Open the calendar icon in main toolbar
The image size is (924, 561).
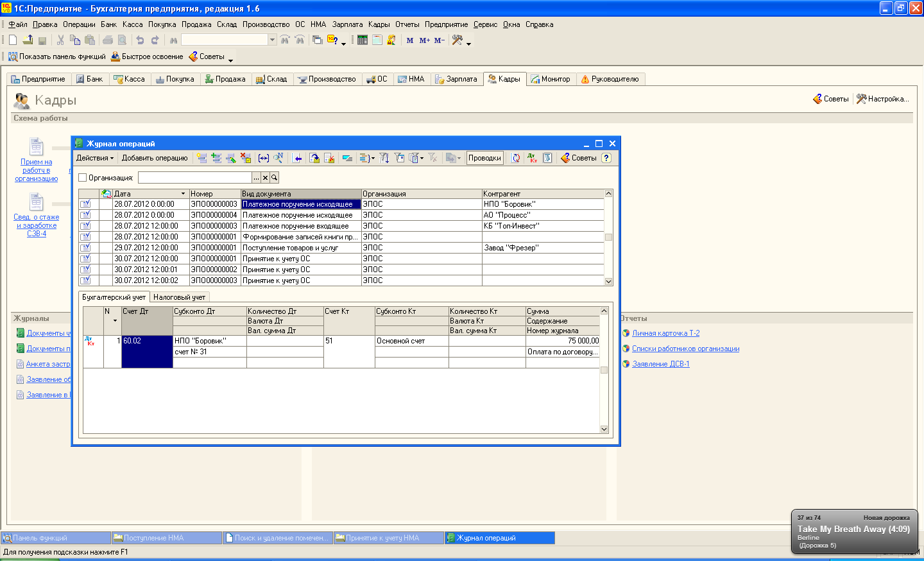click(x=377, y=40)
